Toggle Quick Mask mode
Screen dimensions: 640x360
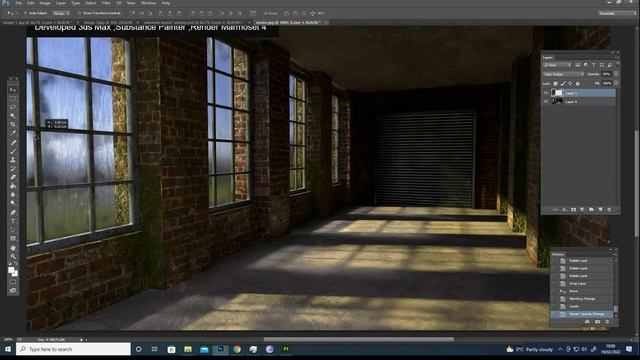pyautogui.click(x=13, y=282)
